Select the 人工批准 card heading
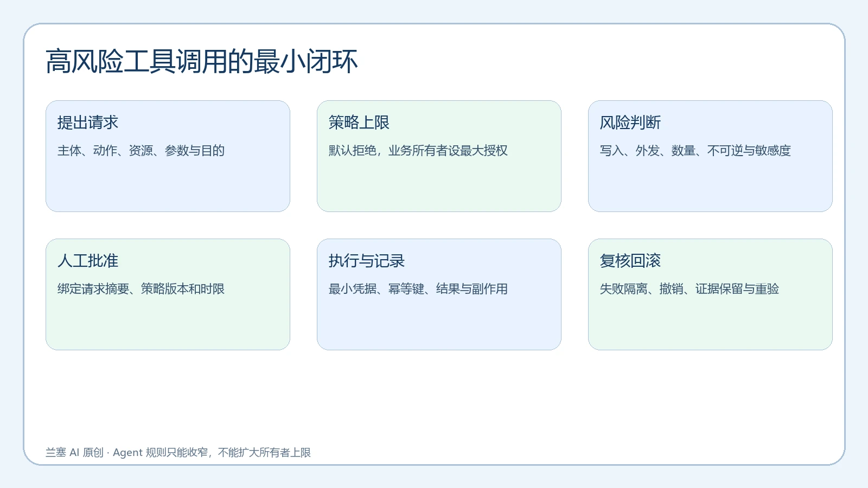Viewport: 868px width, 488px height. point(88,261)
